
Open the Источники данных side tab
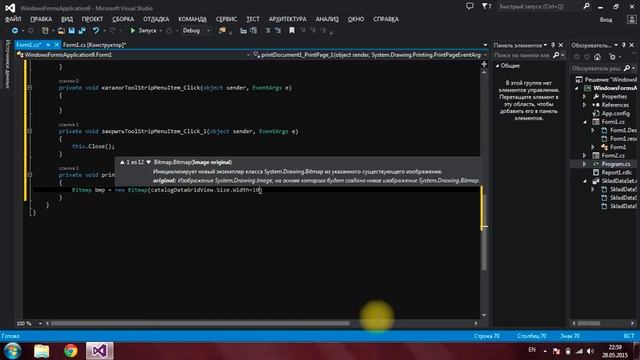(7, 64)
